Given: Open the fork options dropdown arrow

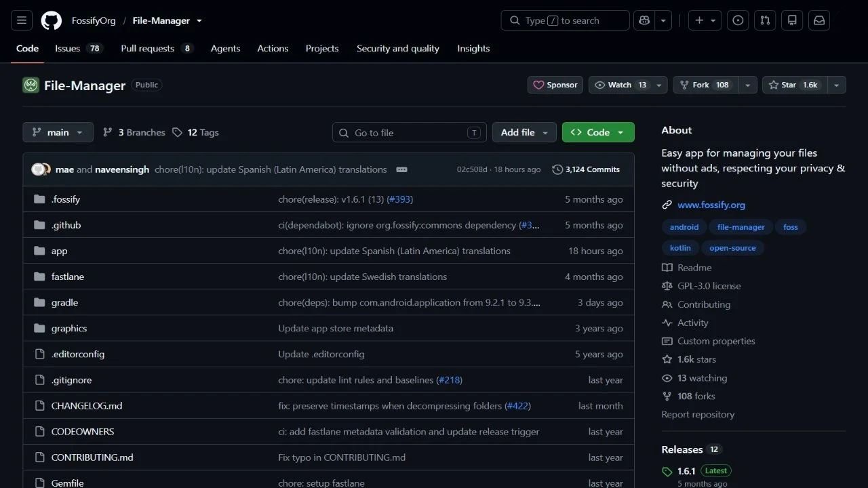Looking at the screenshot, I should click(748, 85).
